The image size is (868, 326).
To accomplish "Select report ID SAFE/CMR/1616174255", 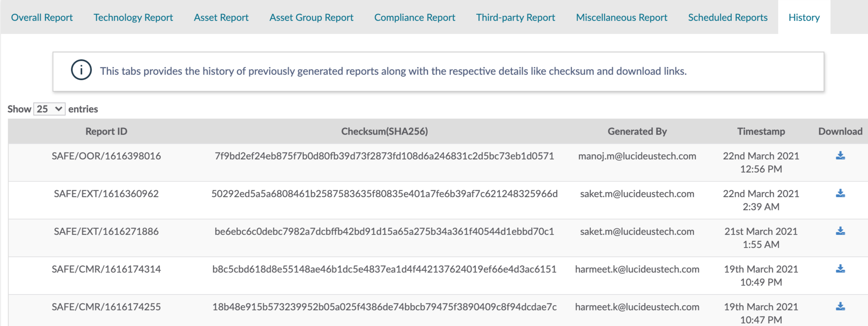I will (x=106, y=307).
